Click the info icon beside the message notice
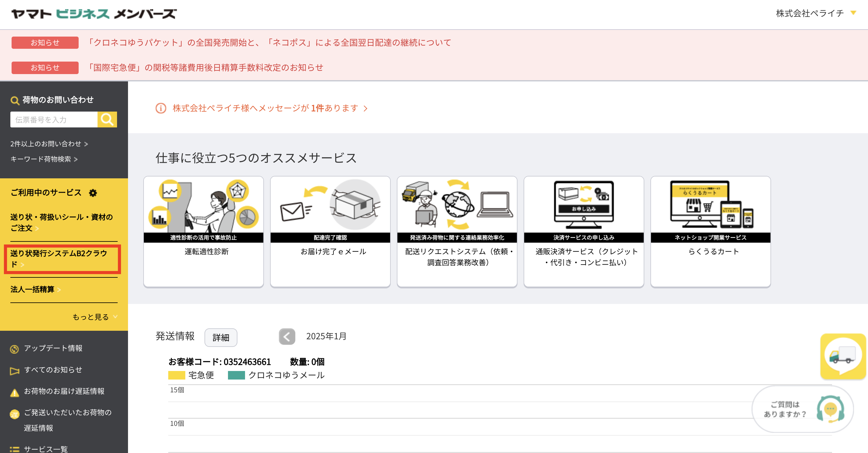 (161, 108)
